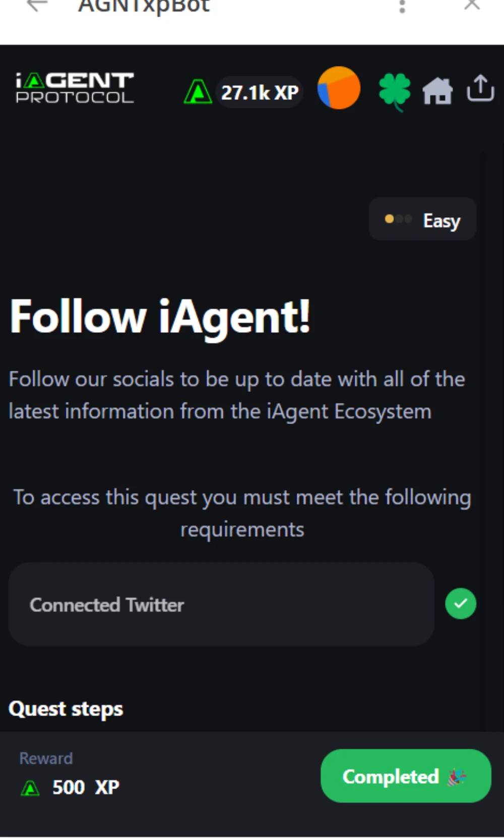
Task: Click the green triangle XP icon
Action: pyautogui.click(x=198, y=92)
